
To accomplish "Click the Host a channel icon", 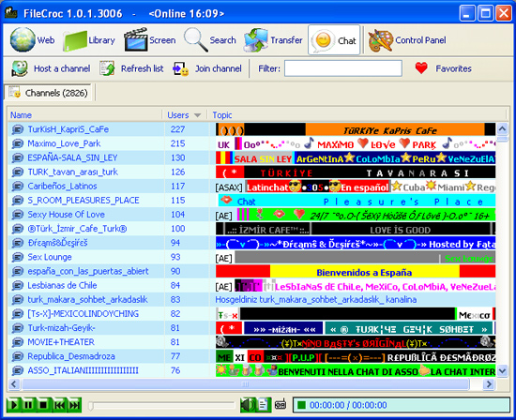I will point(20,68).
